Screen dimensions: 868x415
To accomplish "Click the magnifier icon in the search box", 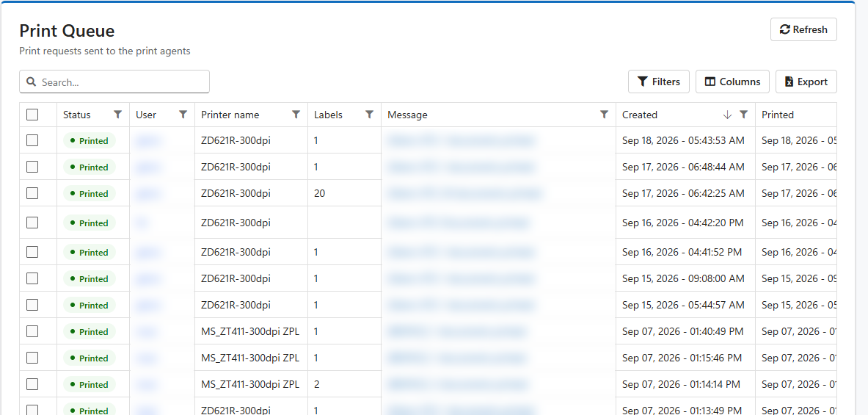I will [32, 82].
